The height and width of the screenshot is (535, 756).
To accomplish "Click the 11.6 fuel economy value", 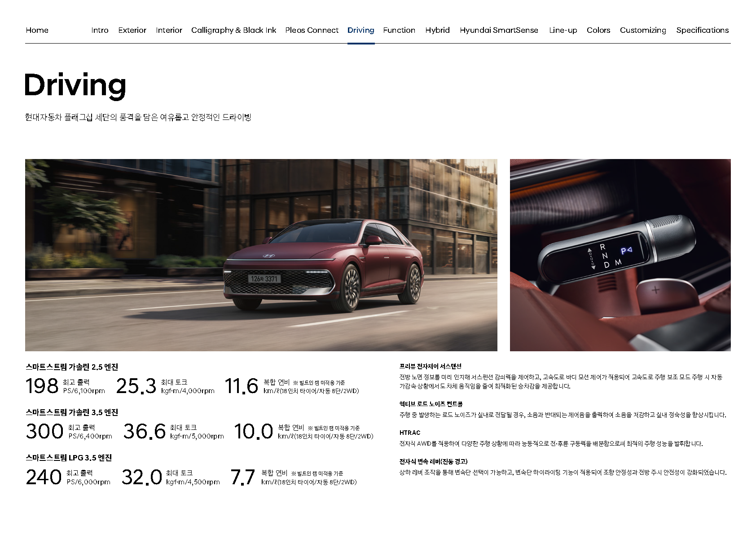I will 242,386.
